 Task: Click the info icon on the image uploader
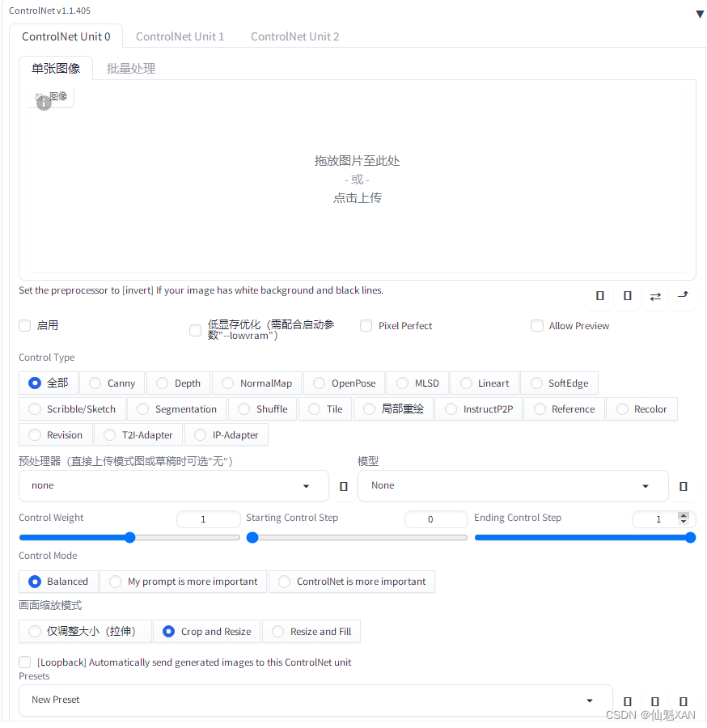44,104
